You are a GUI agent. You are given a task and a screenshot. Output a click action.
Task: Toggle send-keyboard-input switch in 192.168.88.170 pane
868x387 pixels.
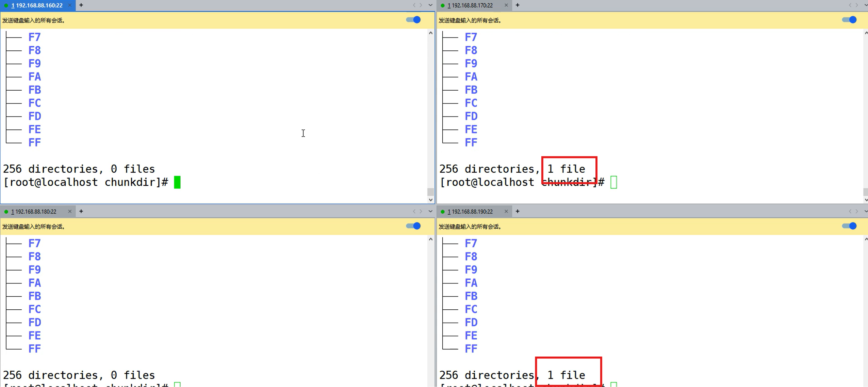point(849,20)
